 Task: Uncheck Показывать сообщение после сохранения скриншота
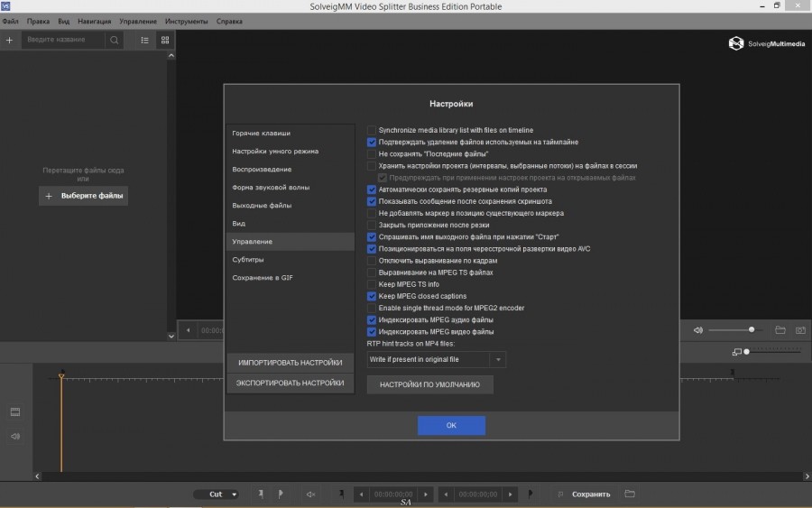coord(372,201)
